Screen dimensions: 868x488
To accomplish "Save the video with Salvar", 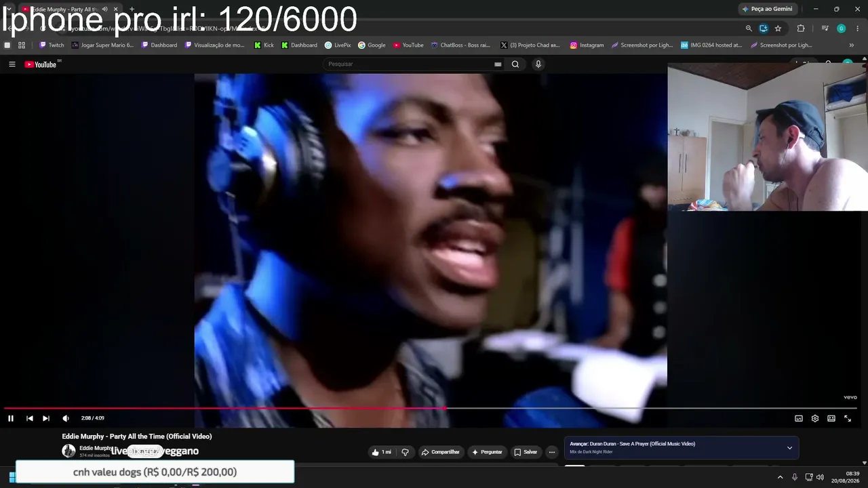I will 526,452.
